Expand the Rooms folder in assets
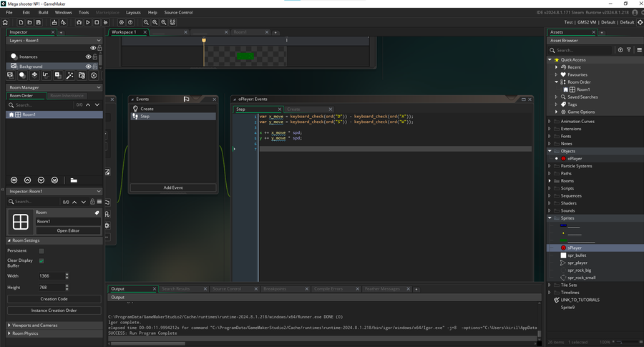 (550, 181)
